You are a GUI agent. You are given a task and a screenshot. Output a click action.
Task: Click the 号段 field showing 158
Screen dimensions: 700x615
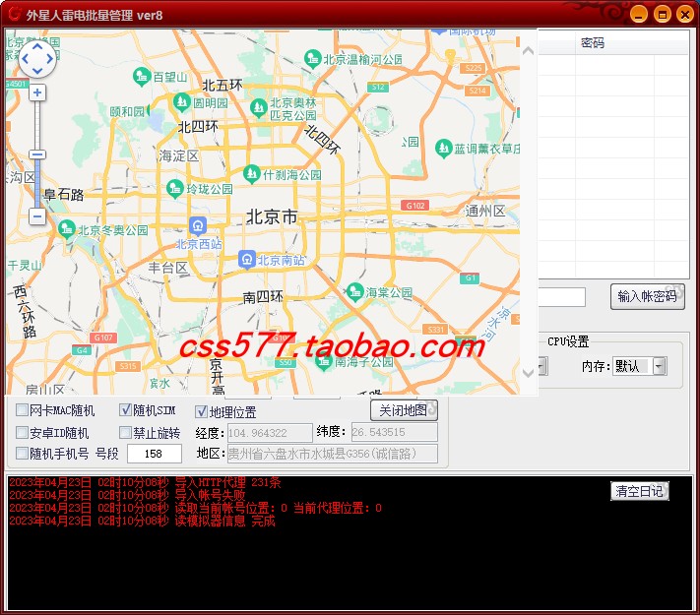click(155, 454)
